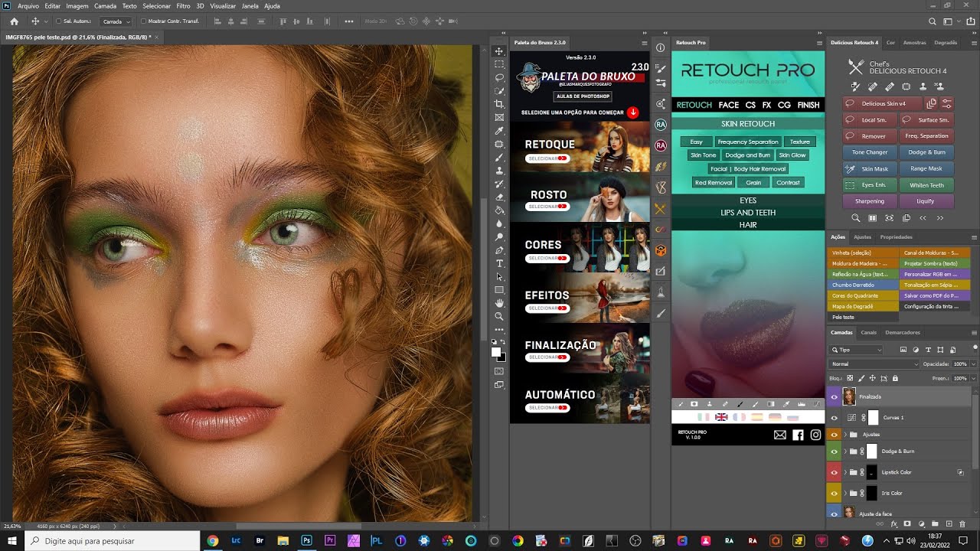
Task: Open the info panel icon in side dock
Action: (660, 47)
